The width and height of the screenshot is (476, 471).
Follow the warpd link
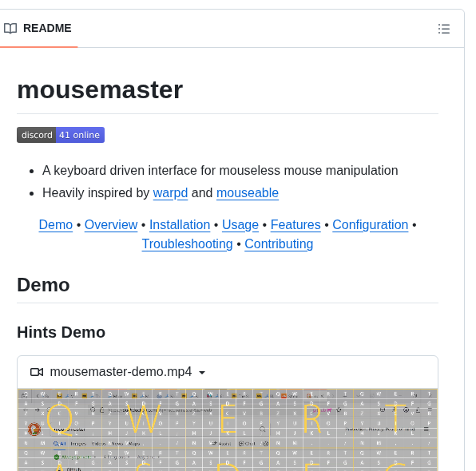coord(170,192)
